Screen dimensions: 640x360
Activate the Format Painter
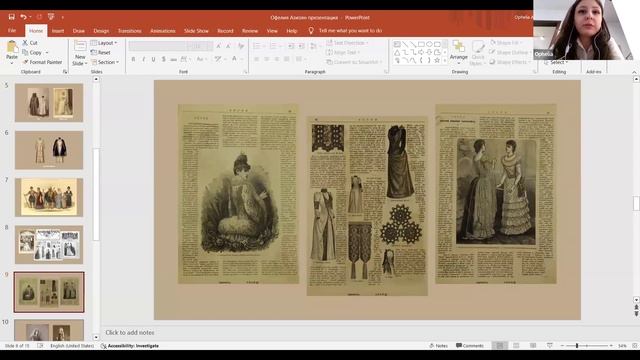click(42, 62)
